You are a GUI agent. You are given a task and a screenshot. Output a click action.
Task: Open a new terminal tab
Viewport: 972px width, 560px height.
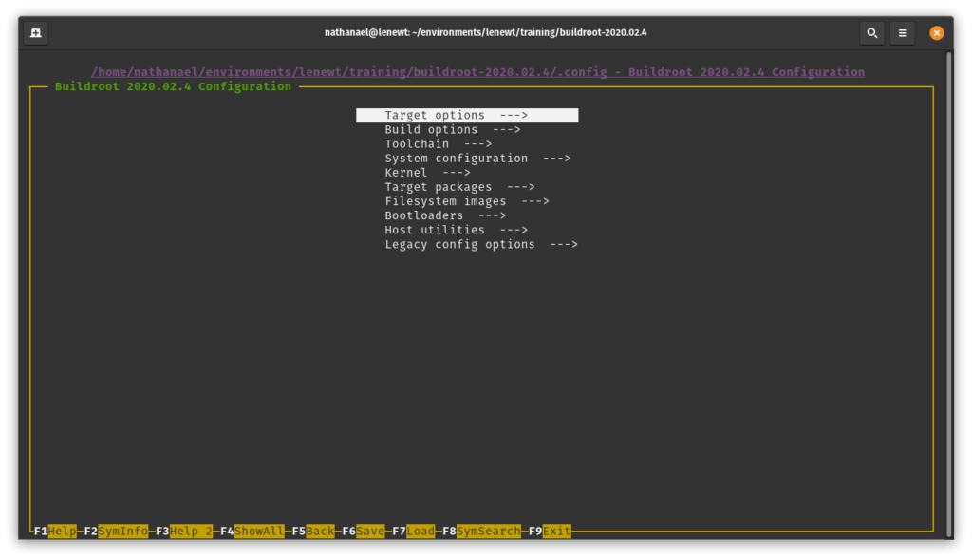[35, 31]
